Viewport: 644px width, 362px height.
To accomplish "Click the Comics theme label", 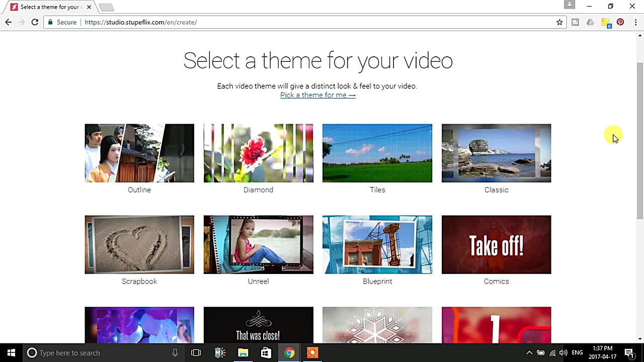I will coord(496,282).
